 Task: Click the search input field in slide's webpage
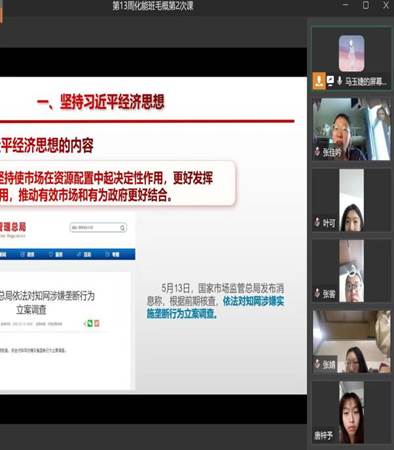click(98, 228)
